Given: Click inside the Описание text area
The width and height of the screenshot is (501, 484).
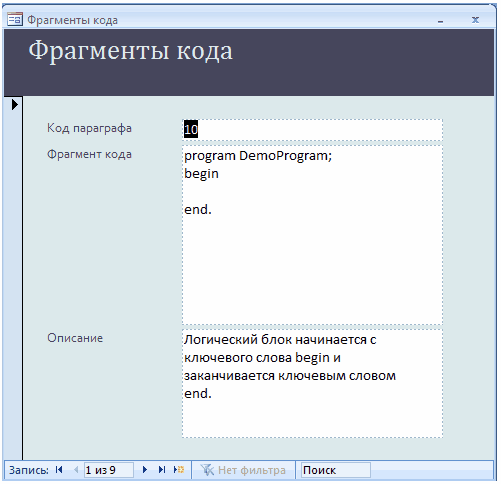Looking at the screenshot, I should [x=312, y=383].
